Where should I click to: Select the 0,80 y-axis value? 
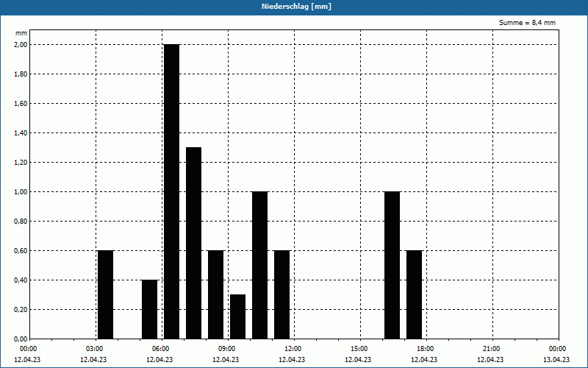(x=21, y=222)
